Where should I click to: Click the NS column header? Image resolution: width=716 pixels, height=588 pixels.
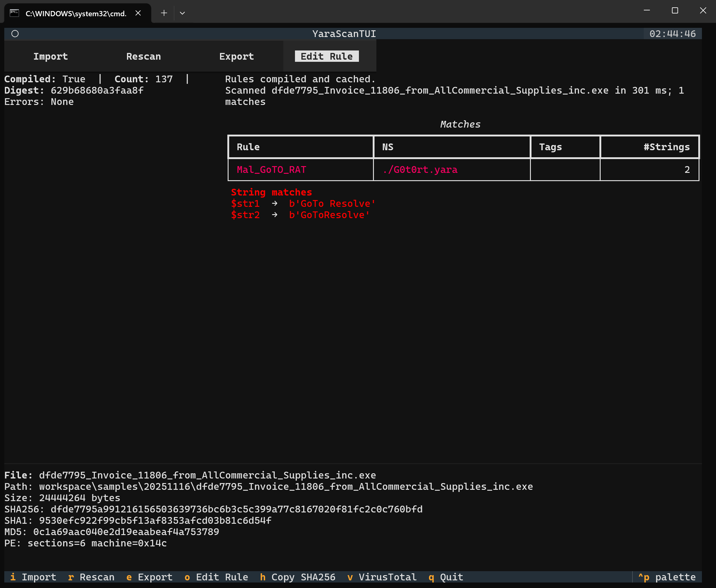click(x=387, y=147)
